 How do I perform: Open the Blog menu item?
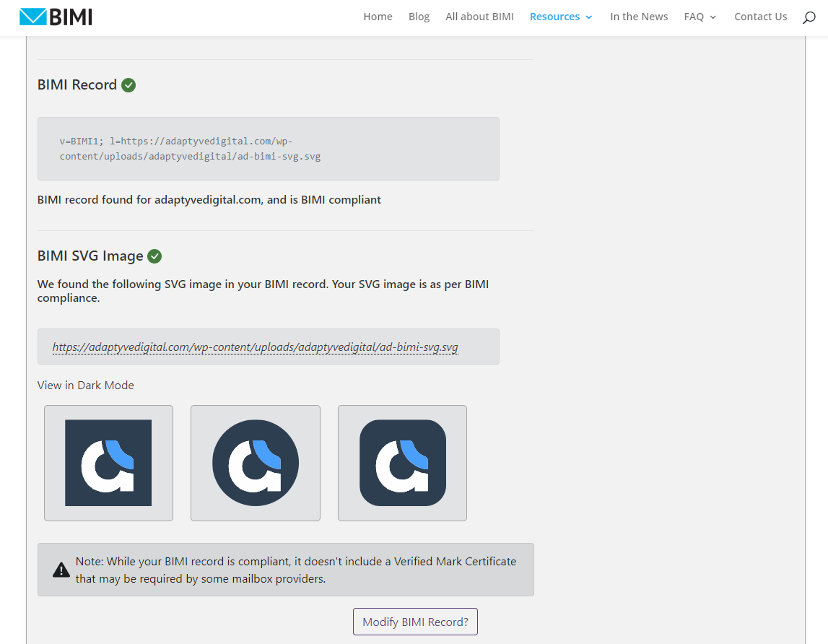click(x=419, y=17)
